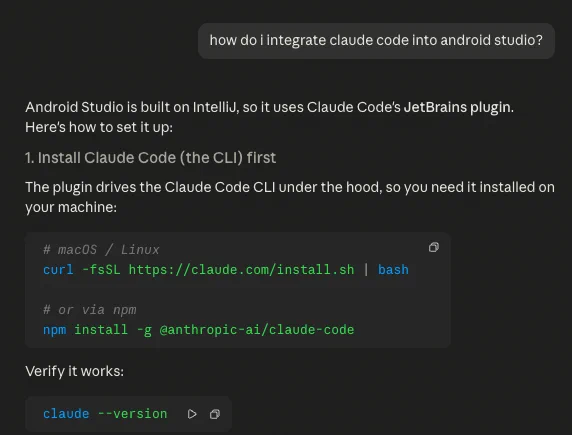The width and height of the screenshot is (572, 435).
Task: Click the paragraph 'The plugin drives the Claude Code CLI'
Action: (290, 197)
